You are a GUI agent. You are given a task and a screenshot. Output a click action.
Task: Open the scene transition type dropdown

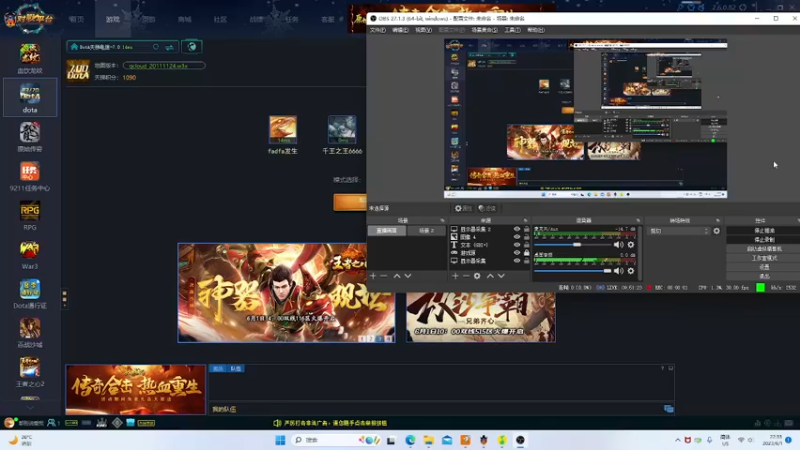(679, 231)
